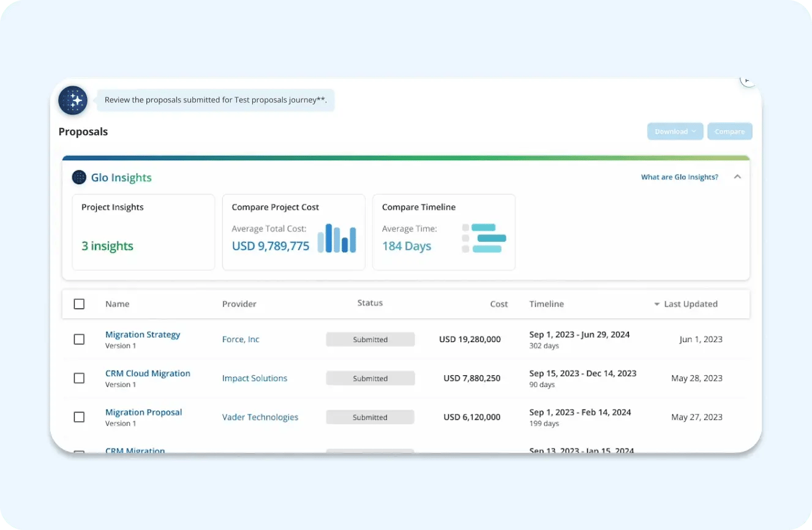812x530 pixels.
Task: Click the green gradient progress bar
Action: tap(405, 157)
